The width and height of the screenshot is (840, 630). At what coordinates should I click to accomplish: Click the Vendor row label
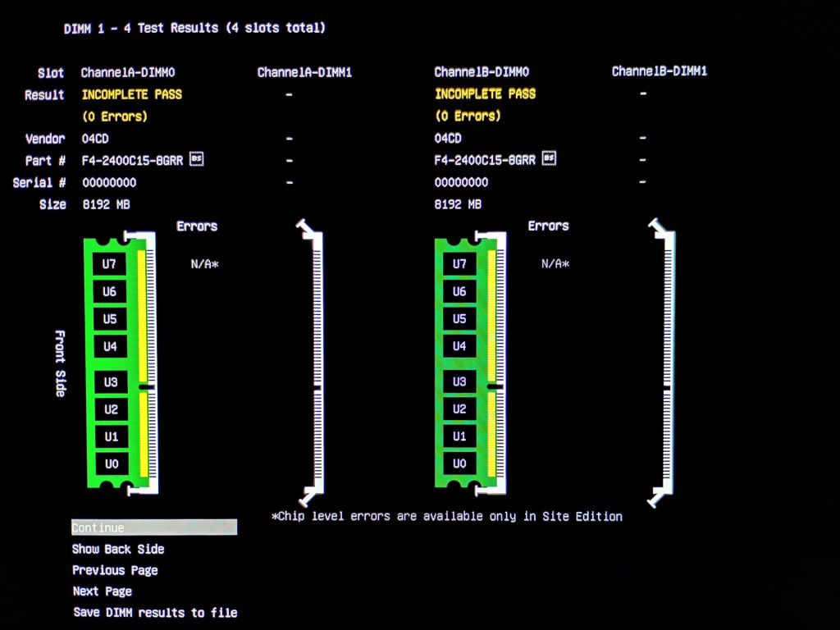[46, 139]
